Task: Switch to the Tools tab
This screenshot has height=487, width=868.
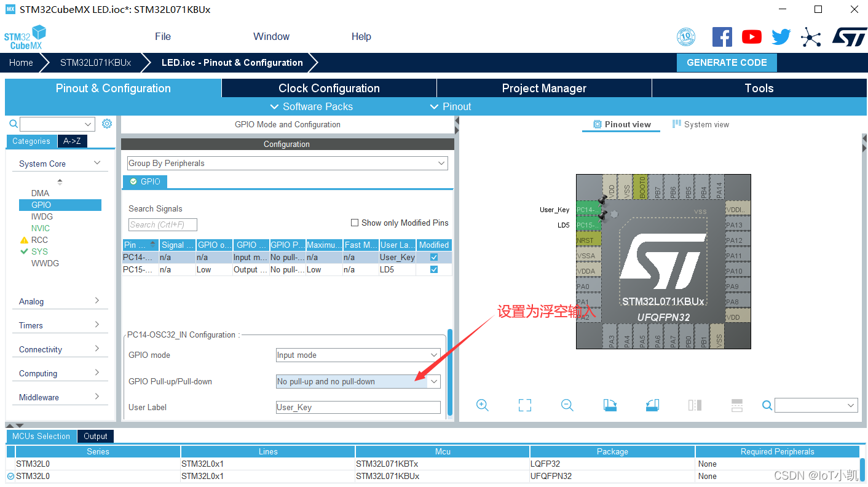Action: [759, 88]
